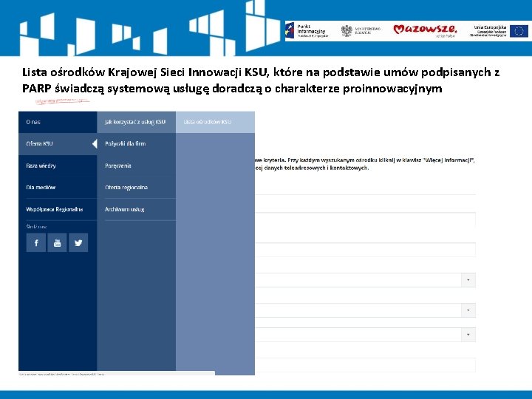Open the Oferta regionalna submenu item
532x399 pixels.
pyautogui.click(x=137, y=188)
